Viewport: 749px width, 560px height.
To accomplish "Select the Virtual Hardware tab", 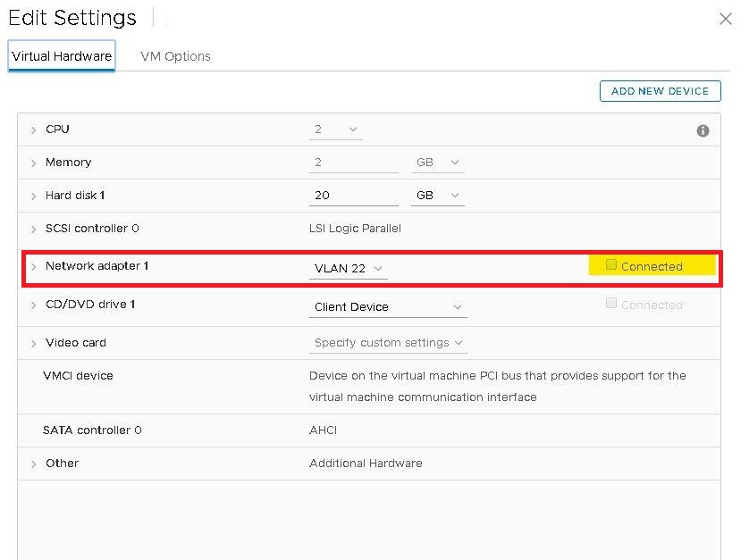I will tap(62, 55).
